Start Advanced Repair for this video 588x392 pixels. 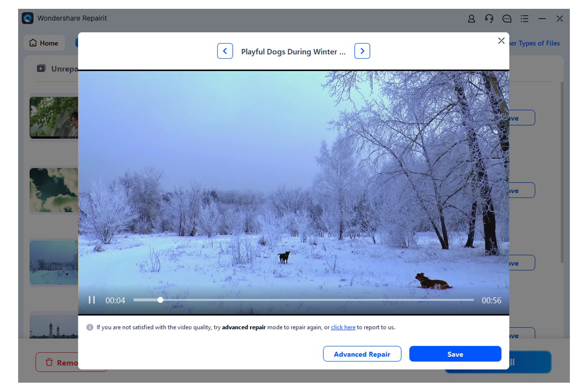coord(362,354)
